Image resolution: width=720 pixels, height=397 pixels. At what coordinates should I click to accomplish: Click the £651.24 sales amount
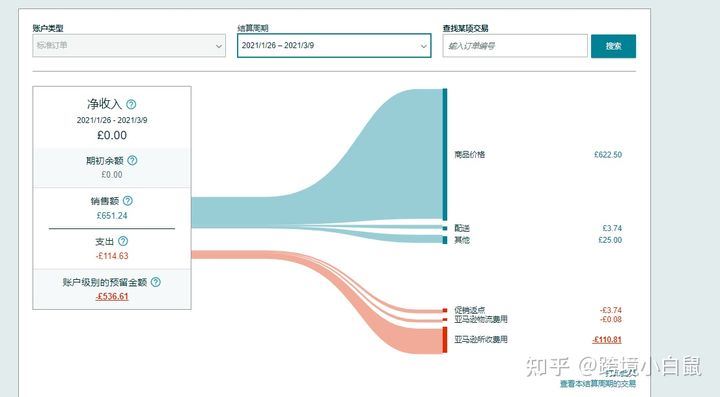pyautogui.click(x=112, y=216)
